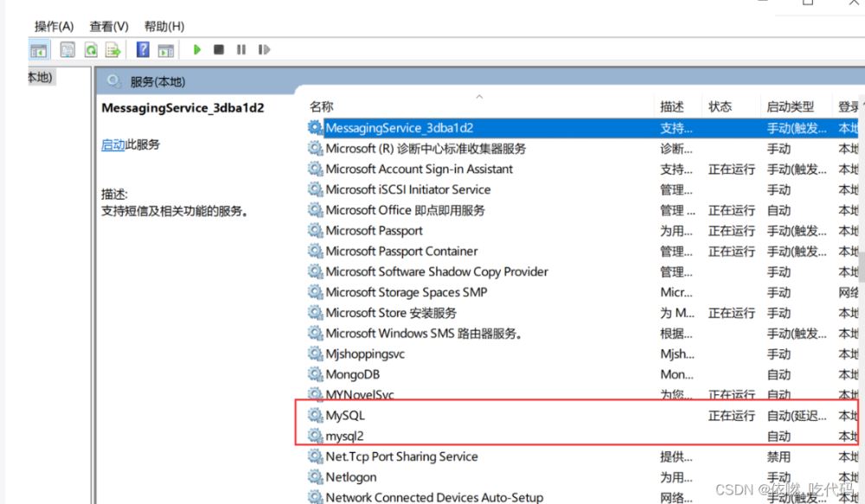Click the 启动 link to start service
The height and width of the screenshot is (504, 865).
pos(113,144)
